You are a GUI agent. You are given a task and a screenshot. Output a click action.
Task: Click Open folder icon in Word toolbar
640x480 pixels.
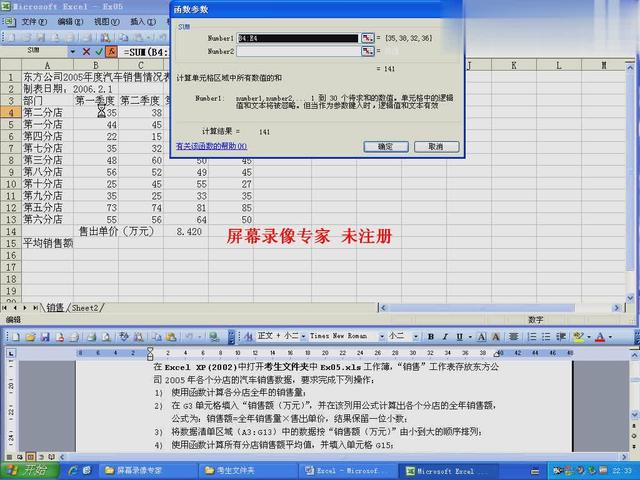point(30,337)
